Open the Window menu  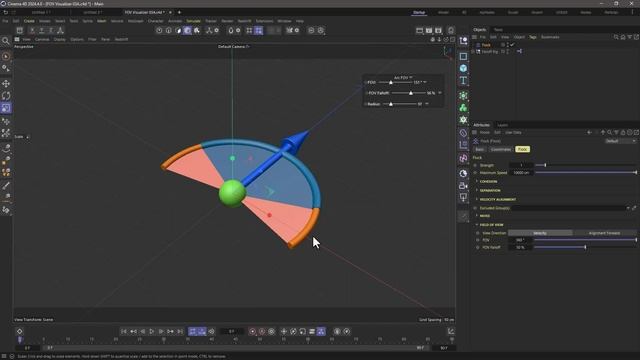(x=284, y=21)
